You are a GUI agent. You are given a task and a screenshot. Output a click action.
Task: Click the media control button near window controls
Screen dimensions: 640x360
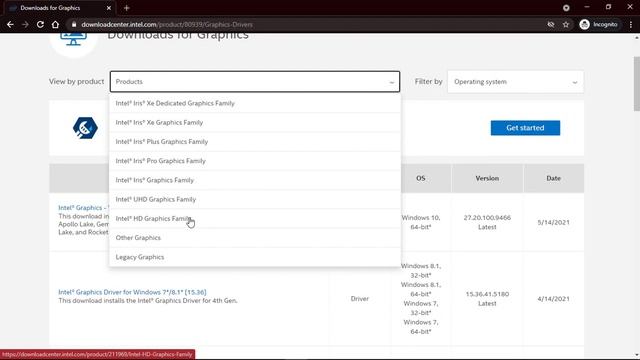point(566,8)
